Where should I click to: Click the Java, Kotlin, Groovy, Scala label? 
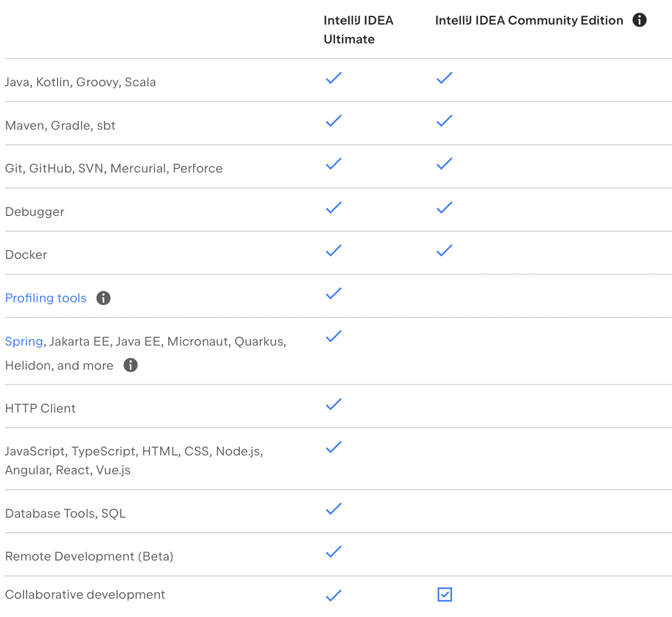80,82
